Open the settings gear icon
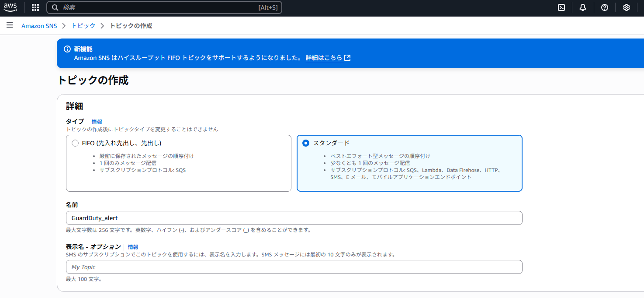This screenshot has height=298, width=644. point(627,7)
